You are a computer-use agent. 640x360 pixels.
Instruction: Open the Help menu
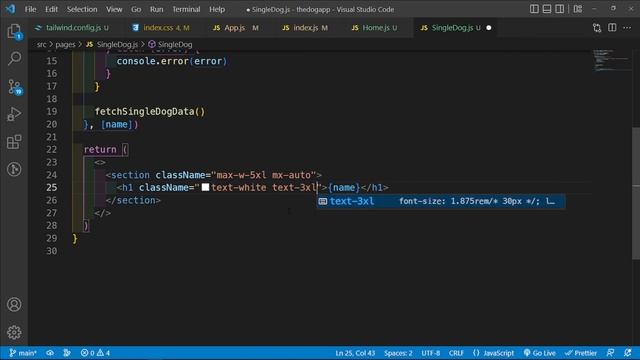217,9
